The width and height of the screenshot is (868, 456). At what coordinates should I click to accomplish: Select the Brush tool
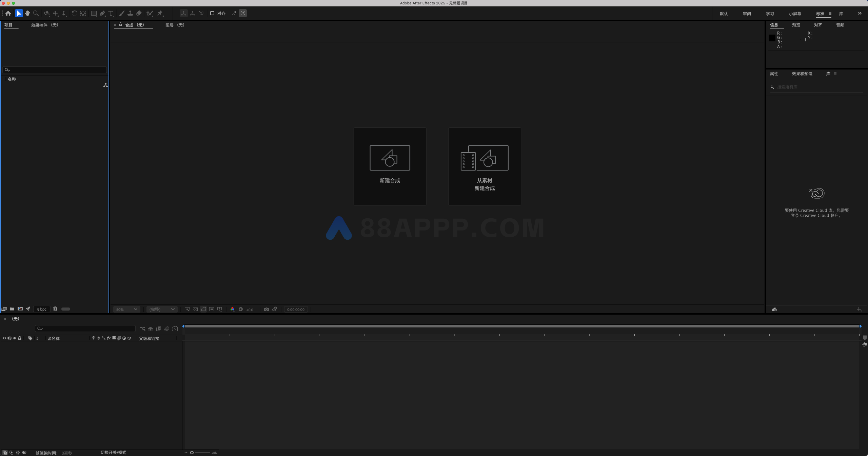pyautogui.click(x=121, y=14)
